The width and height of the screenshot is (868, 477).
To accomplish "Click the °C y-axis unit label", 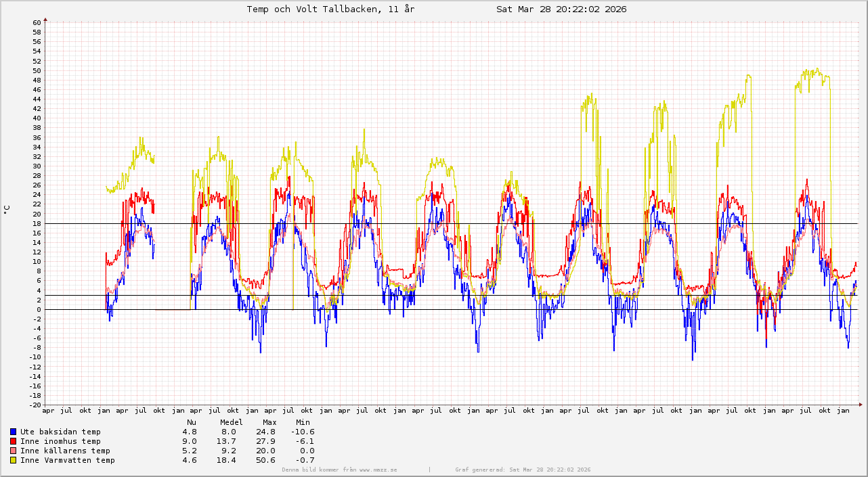I will 7,210.
